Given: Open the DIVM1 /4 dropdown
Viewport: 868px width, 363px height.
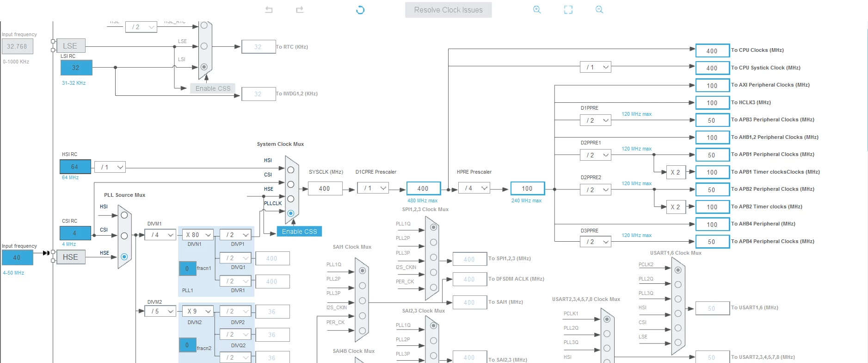Looking at the screenshot, I should [x=160, y=235].
